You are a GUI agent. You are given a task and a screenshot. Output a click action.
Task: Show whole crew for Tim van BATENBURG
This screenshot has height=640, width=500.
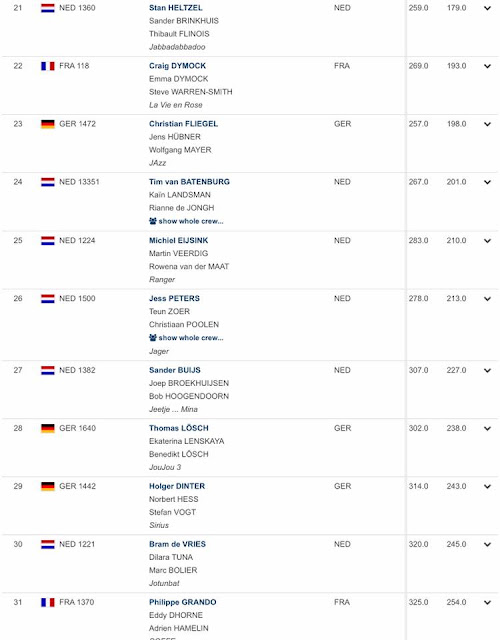tap(186, 221)
